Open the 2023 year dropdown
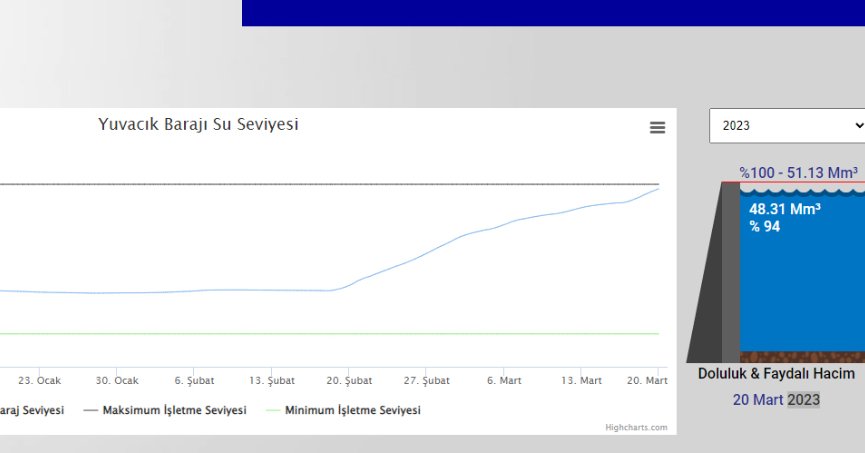 pyautogui.click(x=787, y=125)
